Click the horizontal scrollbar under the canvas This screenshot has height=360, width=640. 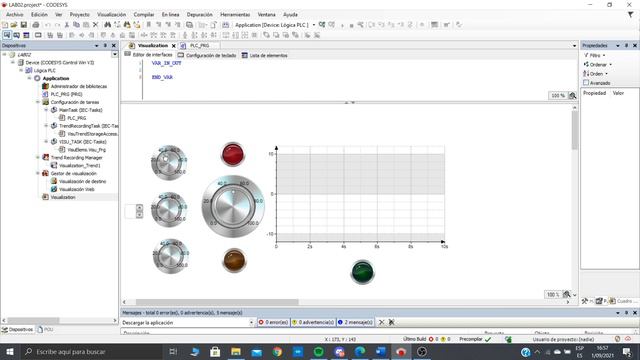217,302
